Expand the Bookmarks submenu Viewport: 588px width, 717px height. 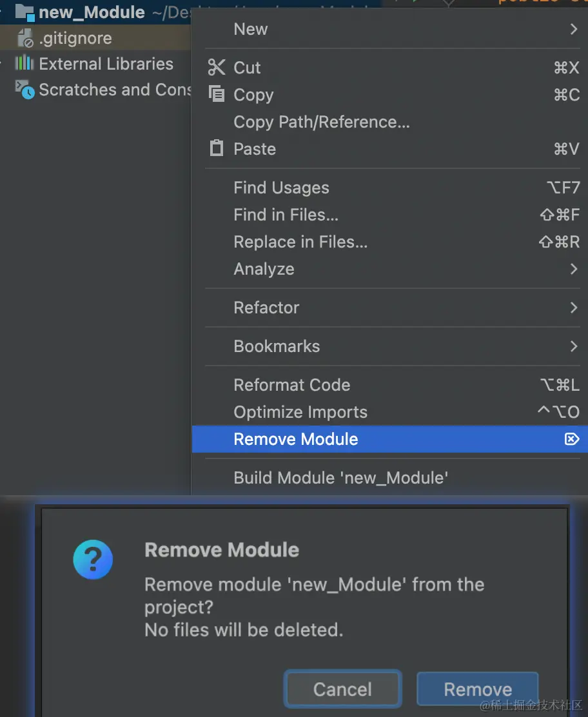(x=573, y=346)
